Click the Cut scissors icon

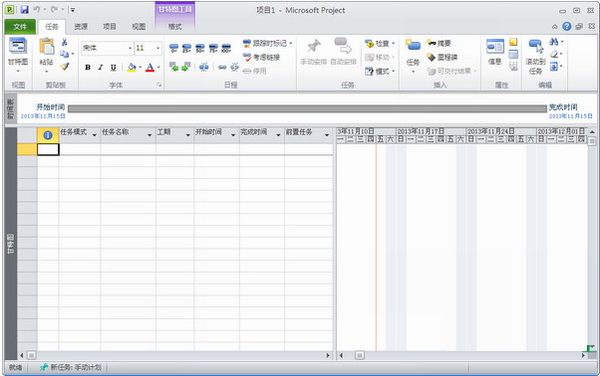coord(64,42)
